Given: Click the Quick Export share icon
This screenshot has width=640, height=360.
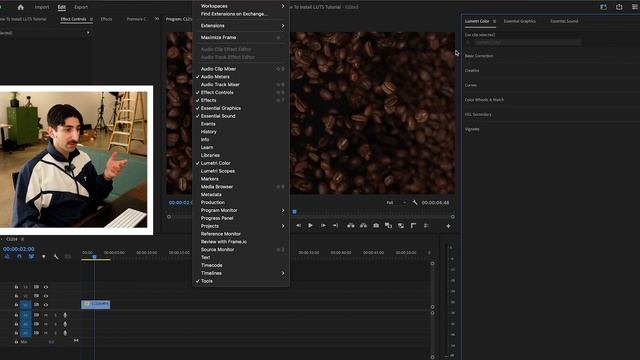Looking at the screenshot, I should [x=619, y=7].
